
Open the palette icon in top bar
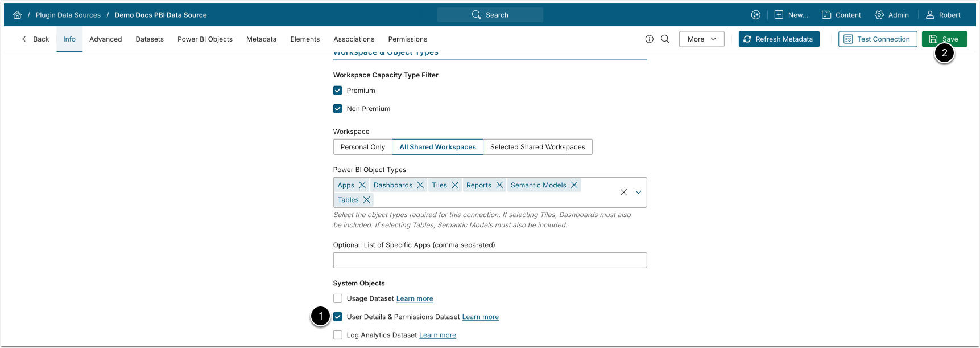click(756, 15)
